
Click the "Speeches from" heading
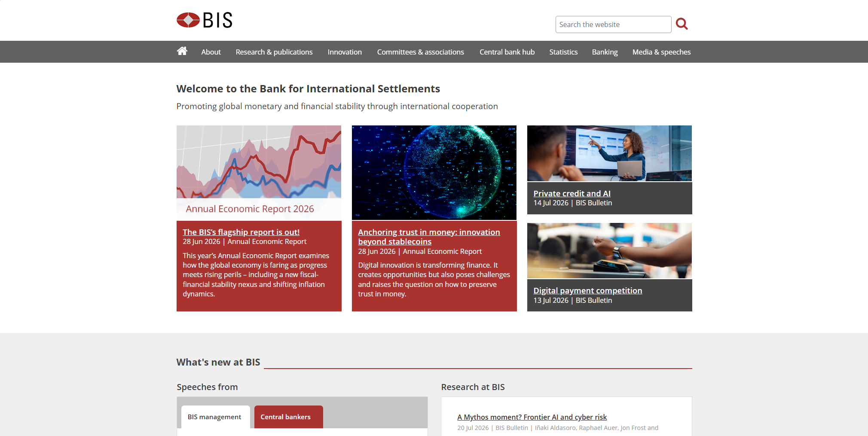pos(207,387)
